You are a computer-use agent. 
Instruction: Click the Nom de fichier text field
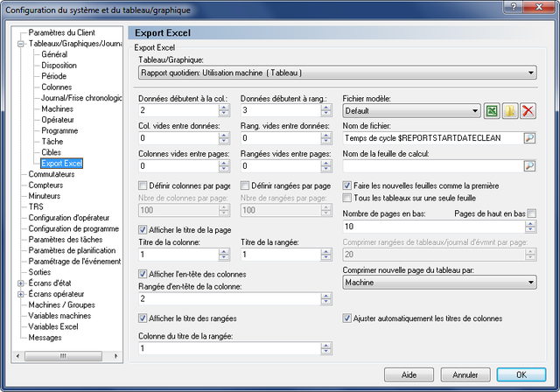433,138
